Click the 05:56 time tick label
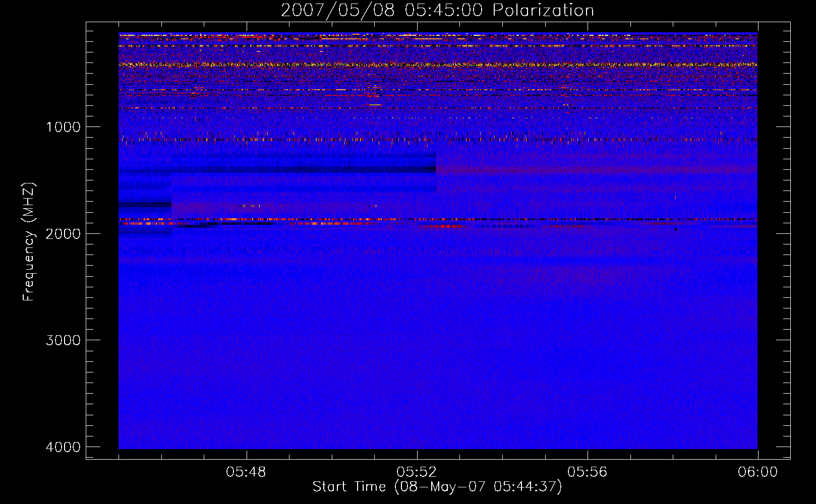Viewport: 816px width, 504px height. point(587,472)
